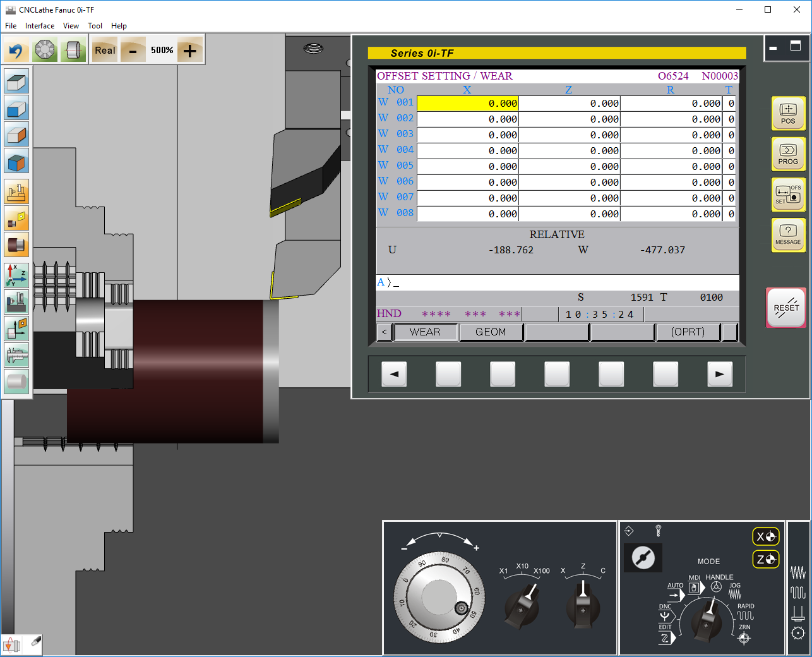Open the tool insert setup icon
The height and width of the screenshot is (657, 812).
[16, 218]
